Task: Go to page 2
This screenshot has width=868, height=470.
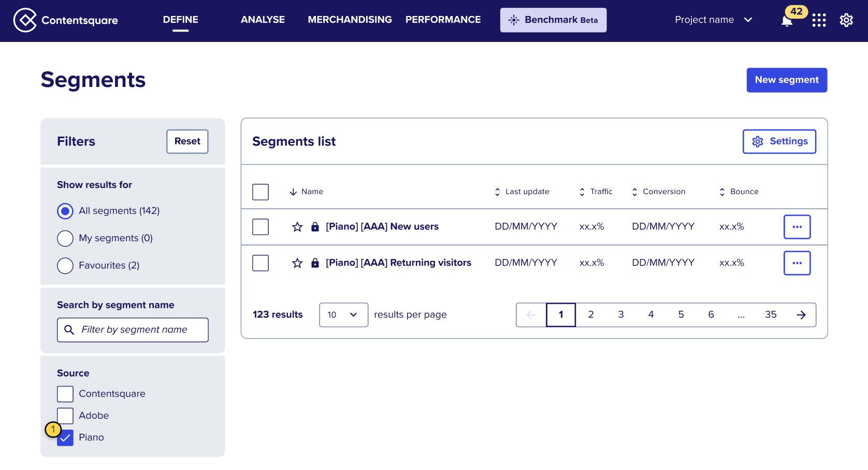Action: [591, 315]
